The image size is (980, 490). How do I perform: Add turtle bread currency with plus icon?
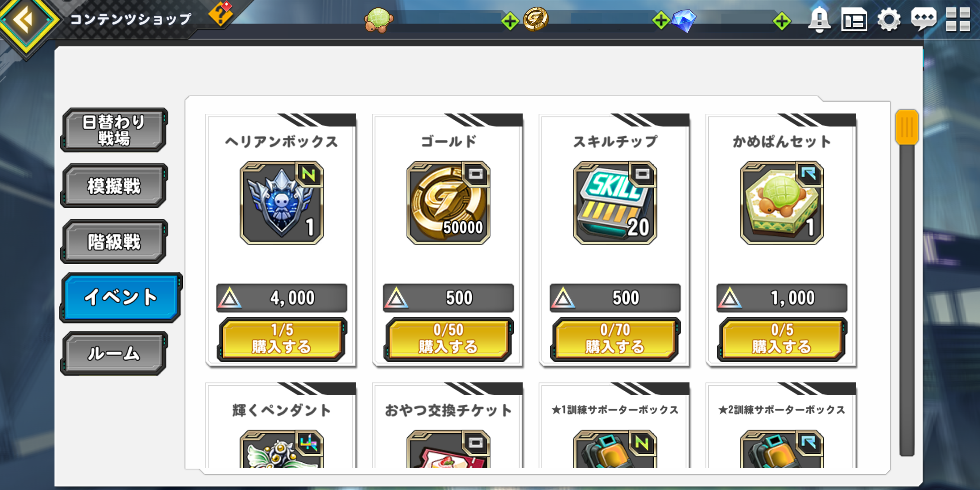[510, 21]
